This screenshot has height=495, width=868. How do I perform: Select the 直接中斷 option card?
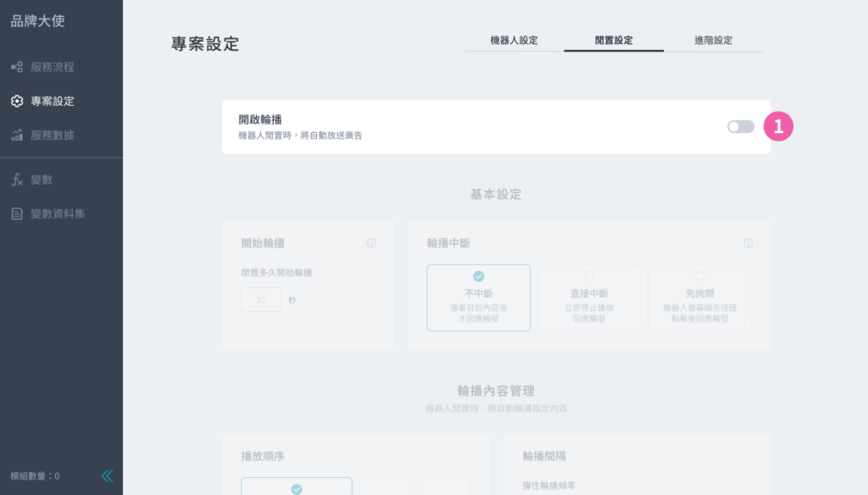[x=589, y=298]
